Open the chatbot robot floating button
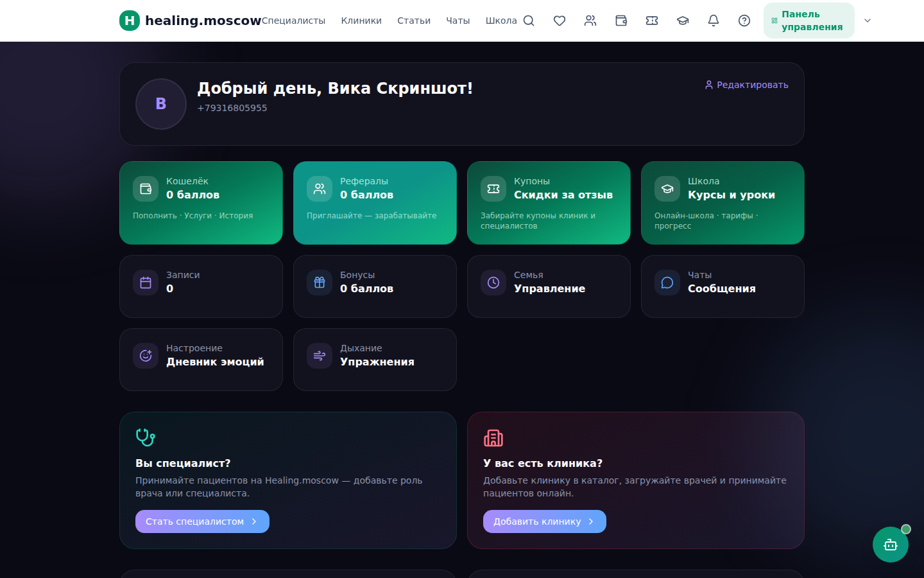The image size is (924, 578). point(891,545)
